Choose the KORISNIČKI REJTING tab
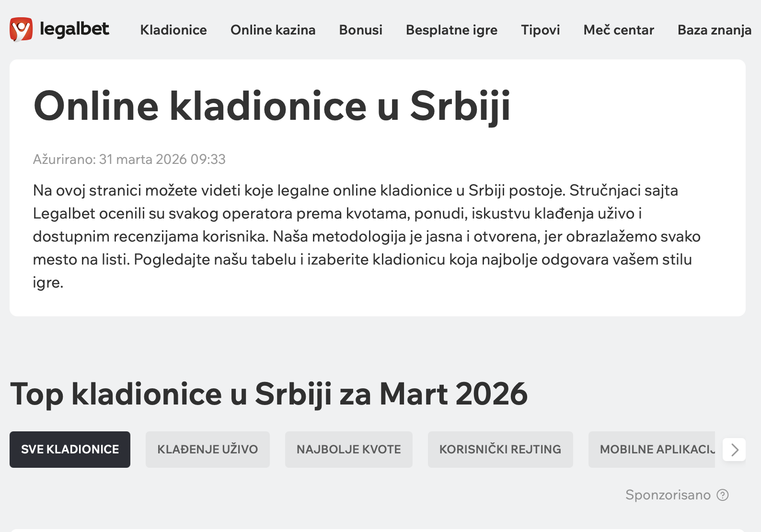 pos(500,449)
